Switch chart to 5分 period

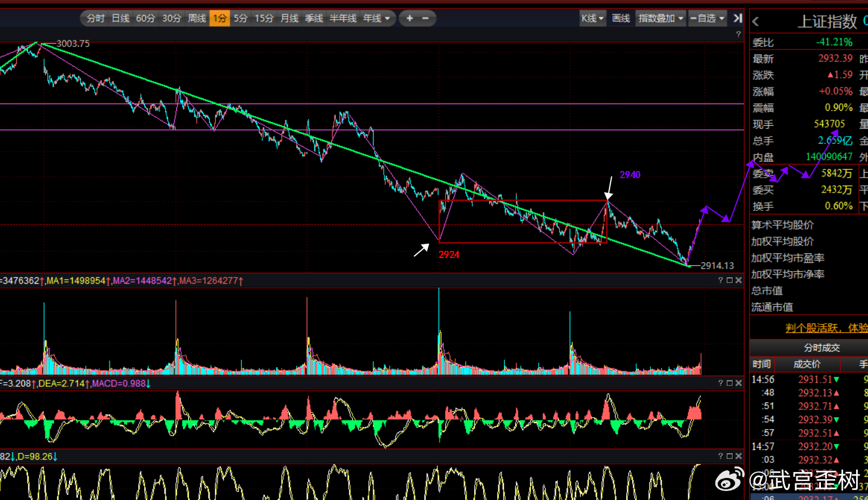point(241,18)
